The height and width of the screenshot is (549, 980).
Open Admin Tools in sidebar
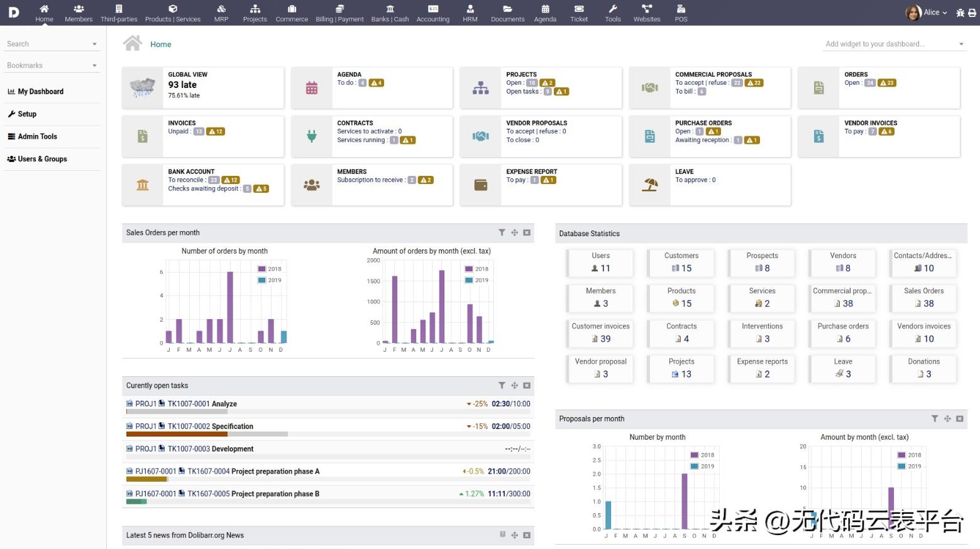37,136
